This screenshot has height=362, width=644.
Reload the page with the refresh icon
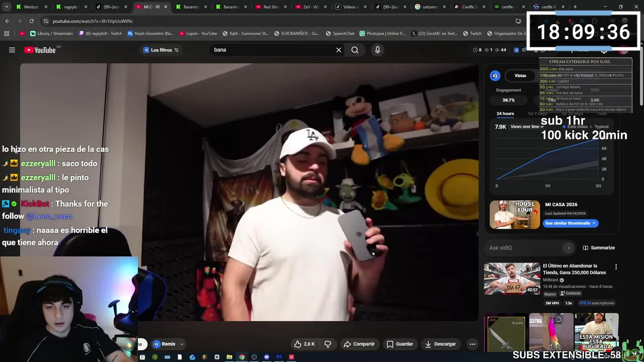31,21
